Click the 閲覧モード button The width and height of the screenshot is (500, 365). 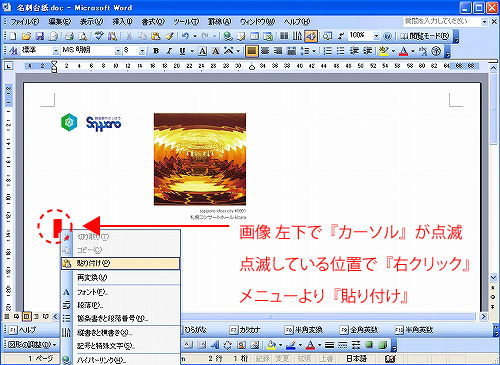point(425,36)
